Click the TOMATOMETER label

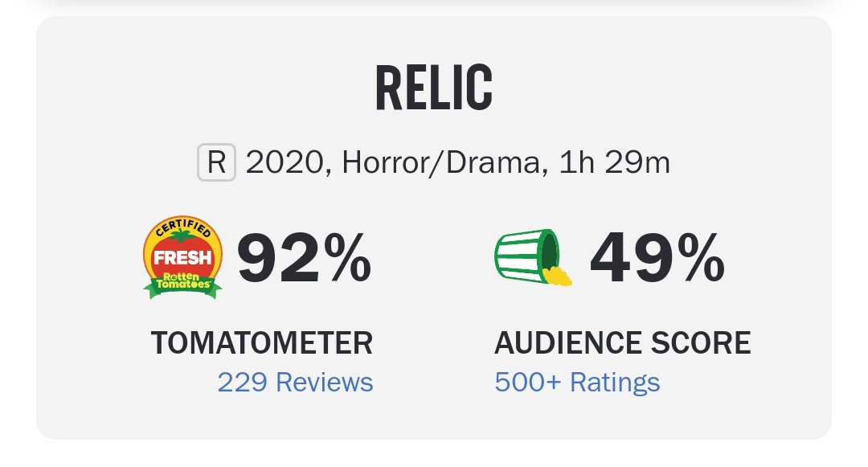pos(262,343)
